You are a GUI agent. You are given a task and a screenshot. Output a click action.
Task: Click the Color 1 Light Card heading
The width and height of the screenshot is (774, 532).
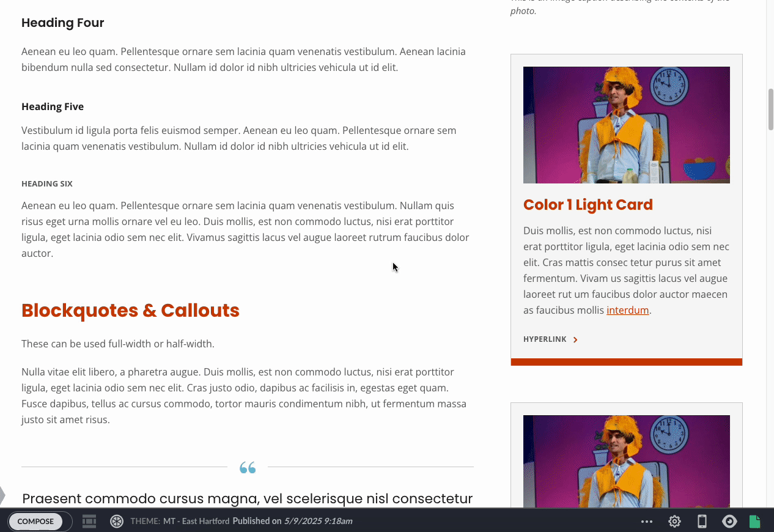[x=588, y=205]
